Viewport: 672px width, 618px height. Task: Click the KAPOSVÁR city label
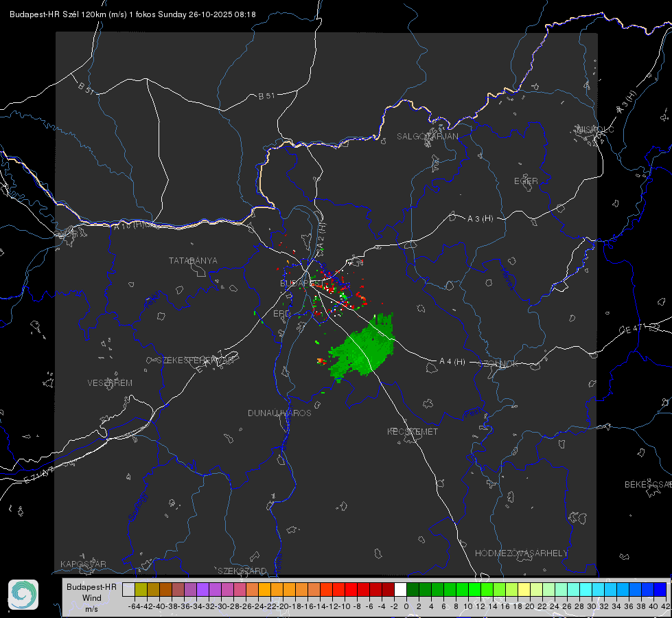point(83,564)
